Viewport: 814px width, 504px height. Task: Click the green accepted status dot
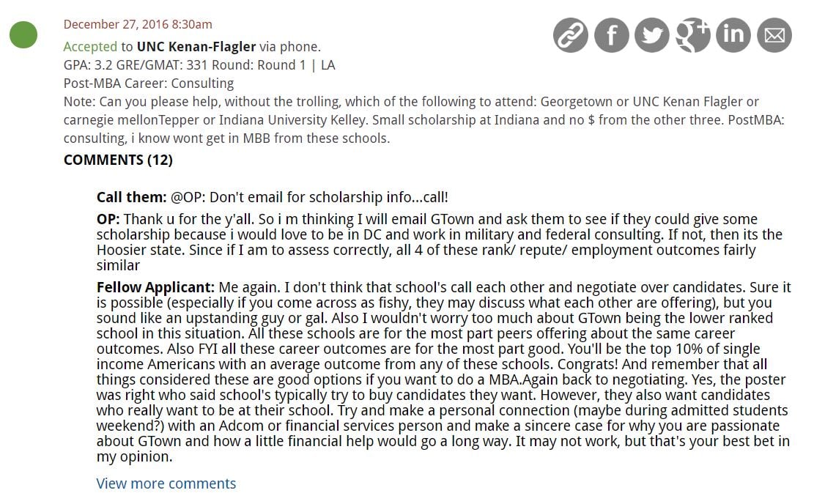click(23, 35)
